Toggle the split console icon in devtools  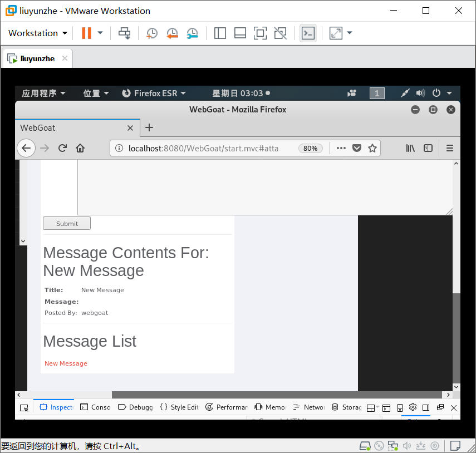386,408
